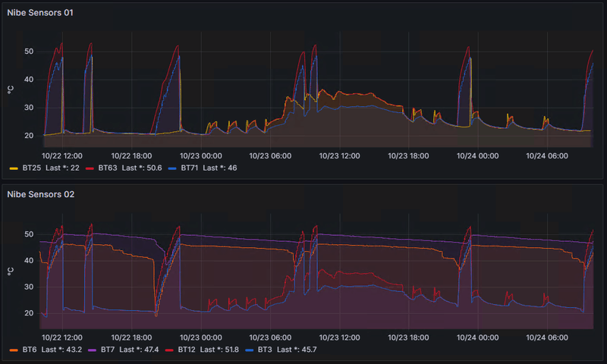Isolate the BT71 series from legend label
Image resolution: width=607 pixels, height=364 pixels.
pyautogui.click(x=190, y=168)
